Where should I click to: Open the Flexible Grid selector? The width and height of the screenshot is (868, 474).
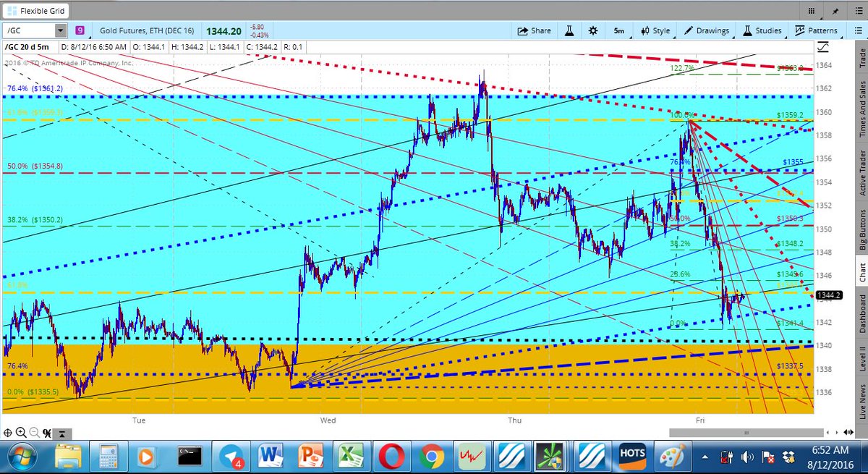(35, 10)
